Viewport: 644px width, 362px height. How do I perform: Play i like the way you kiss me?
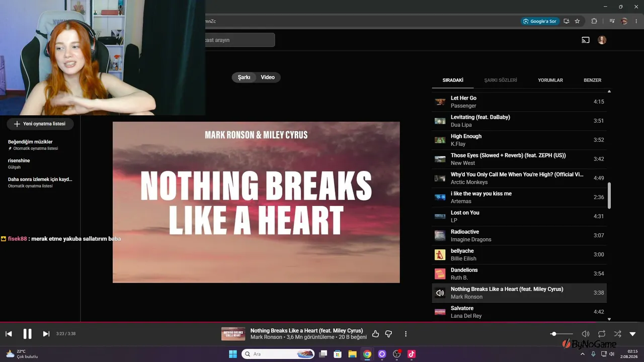519,198
